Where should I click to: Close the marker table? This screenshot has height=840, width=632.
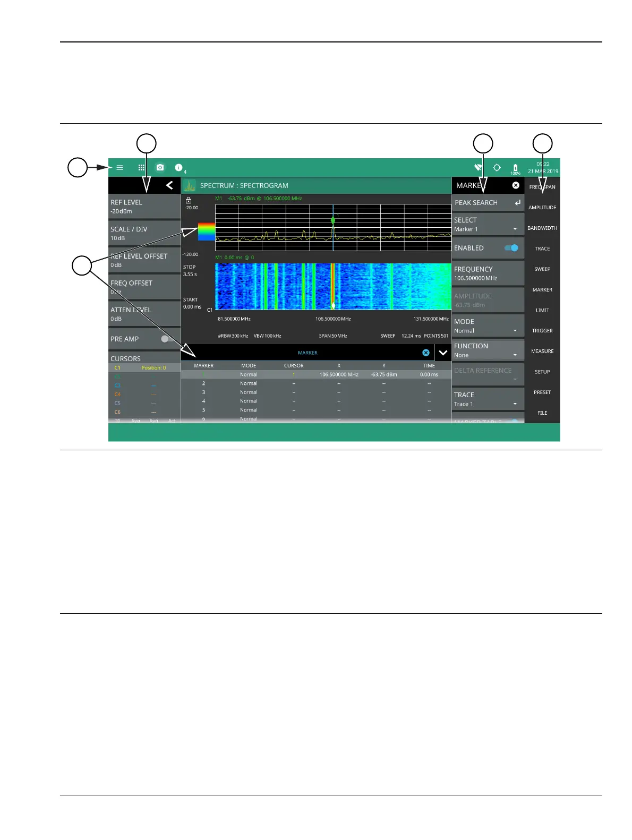426,353
